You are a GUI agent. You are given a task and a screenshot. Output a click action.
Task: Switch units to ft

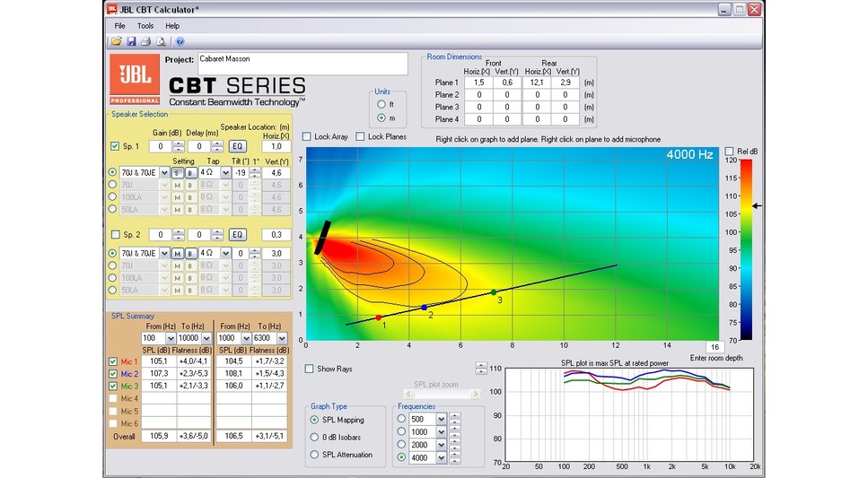[381, 104]
